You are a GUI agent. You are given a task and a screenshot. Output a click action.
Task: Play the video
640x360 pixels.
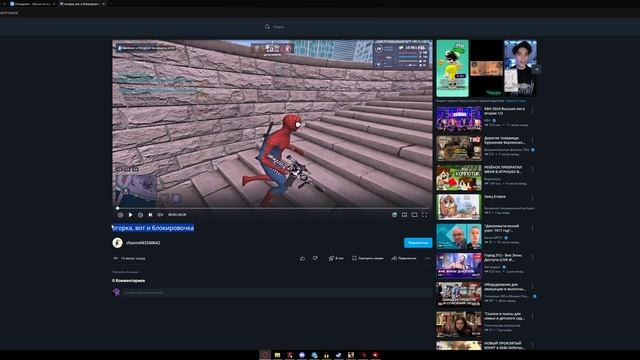(131, 215)
